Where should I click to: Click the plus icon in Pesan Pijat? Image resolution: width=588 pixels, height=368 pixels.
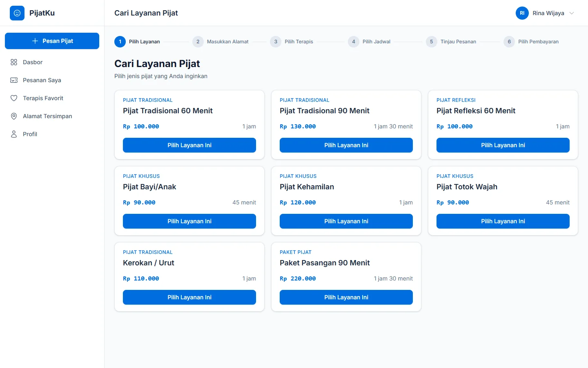point(35,41)
